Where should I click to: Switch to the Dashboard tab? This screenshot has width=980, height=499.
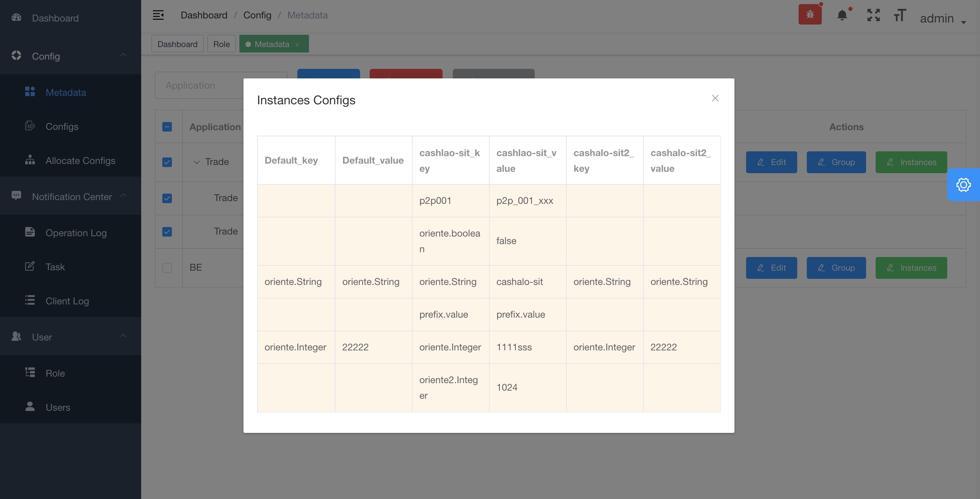point(177,44)
